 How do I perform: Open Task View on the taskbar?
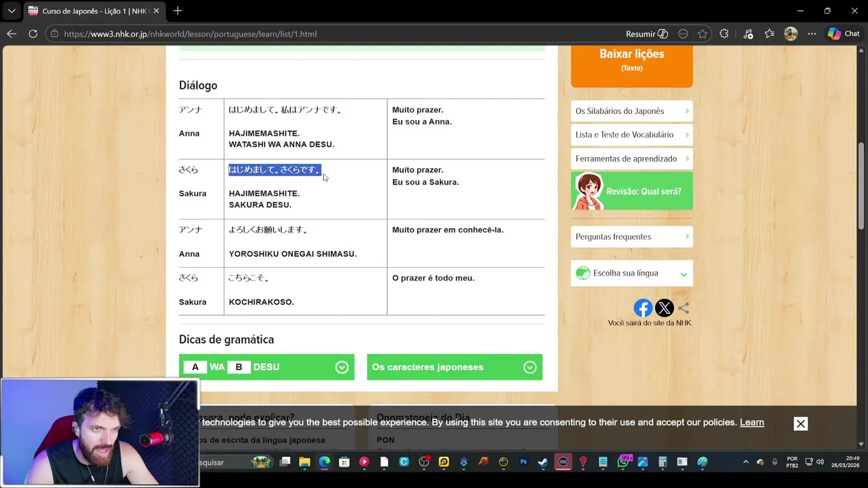(x=285, y=462)
